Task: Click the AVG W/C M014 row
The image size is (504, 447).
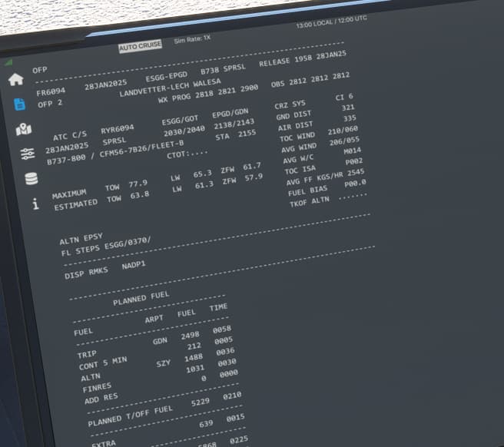Action: 322,156
